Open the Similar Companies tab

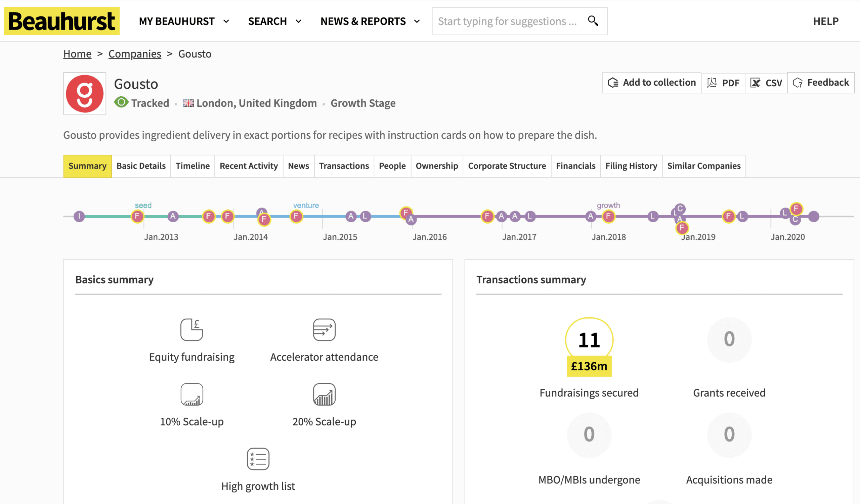point(704,166)
